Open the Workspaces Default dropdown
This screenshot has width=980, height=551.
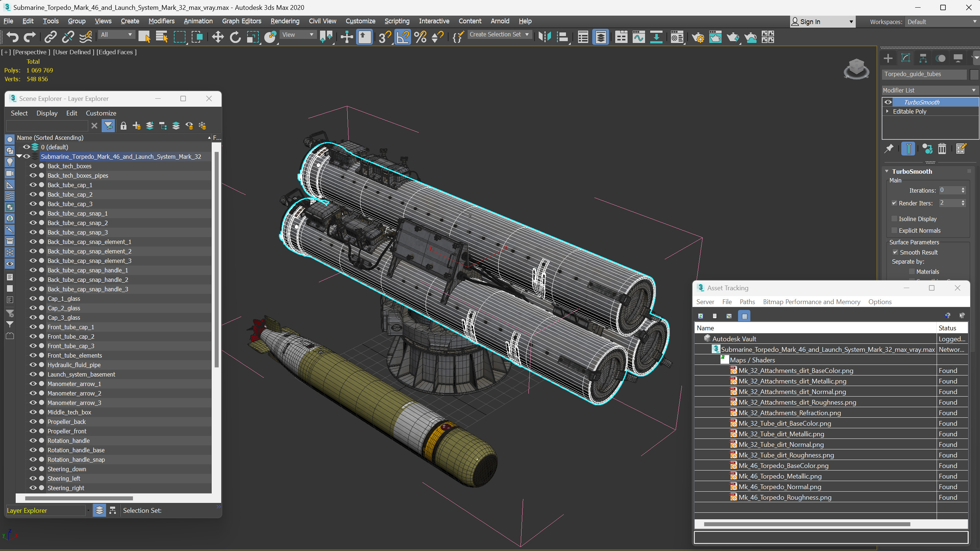pos(942,22)
